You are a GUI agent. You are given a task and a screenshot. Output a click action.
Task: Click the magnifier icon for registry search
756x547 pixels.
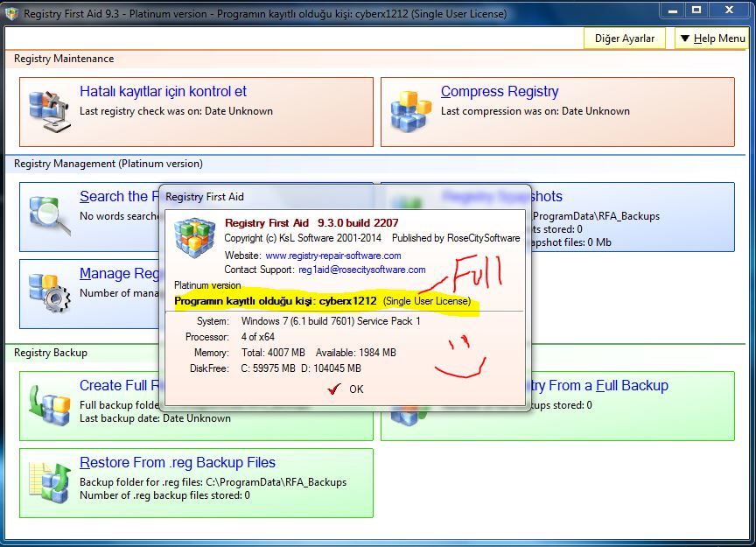pyautogui.click(x=50, y=215)
